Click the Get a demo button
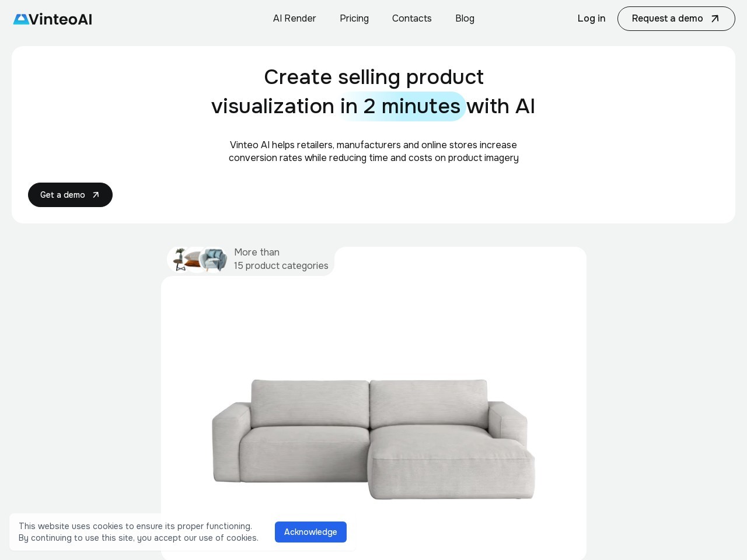This screenshot has height=560, width=747. click(70, 195)
